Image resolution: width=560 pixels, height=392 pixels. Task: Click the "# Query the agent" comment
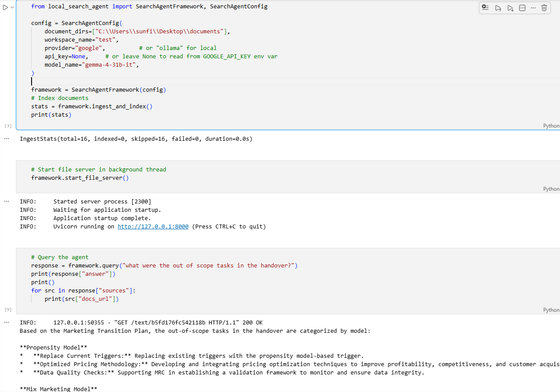tap(60, 257)
